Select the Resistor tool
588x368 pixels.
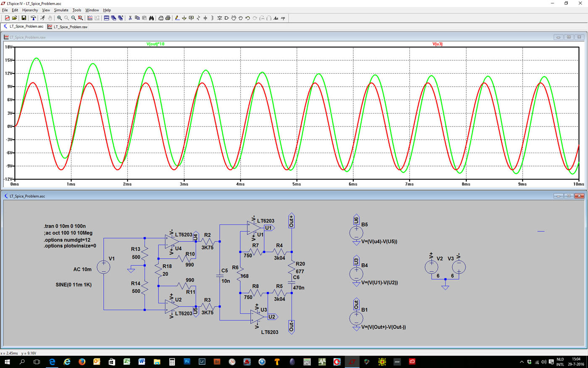point(198,18)
